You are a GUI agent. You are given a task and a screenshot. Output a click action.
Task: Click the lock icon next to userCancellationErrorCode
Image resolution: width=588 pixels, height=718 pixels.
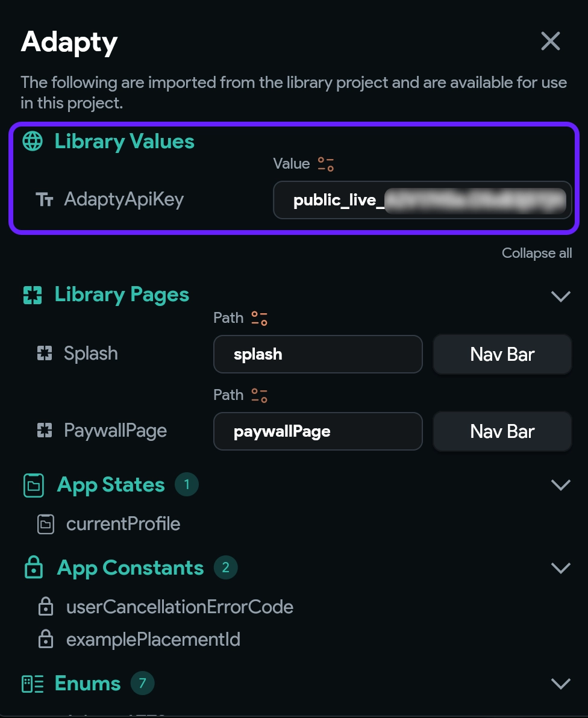pos(46,607)
